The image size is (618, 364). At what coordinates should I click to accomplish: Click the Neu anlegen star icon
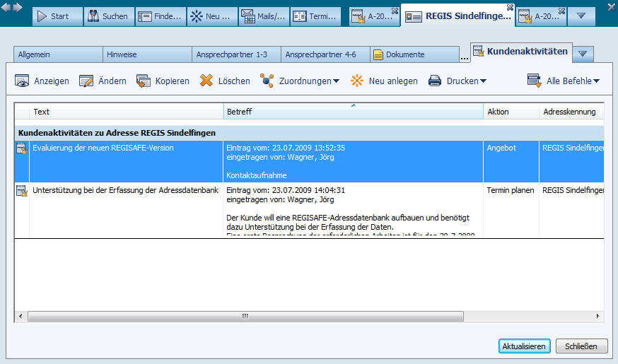coord(357,81)
